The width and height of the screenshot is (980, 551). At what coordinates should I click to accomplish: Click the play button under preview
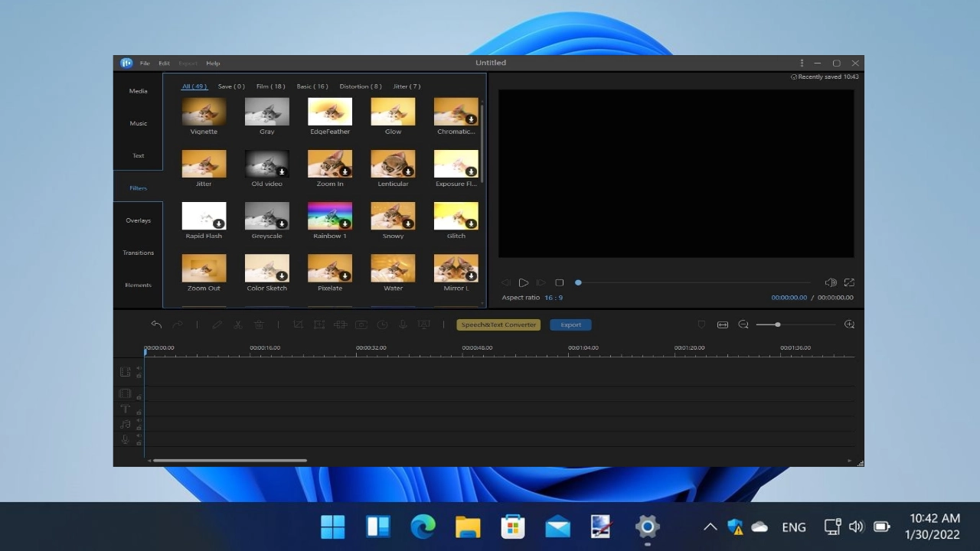[524, 283]
